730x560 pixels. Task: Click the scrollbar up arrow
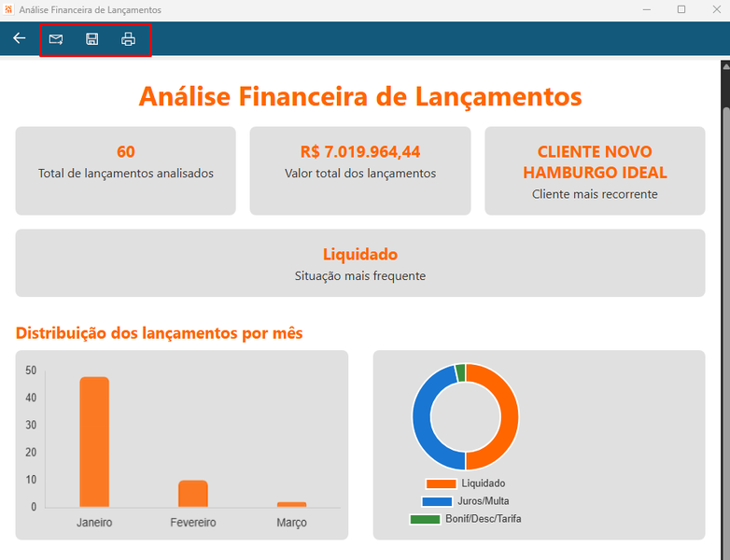point(726,66)
